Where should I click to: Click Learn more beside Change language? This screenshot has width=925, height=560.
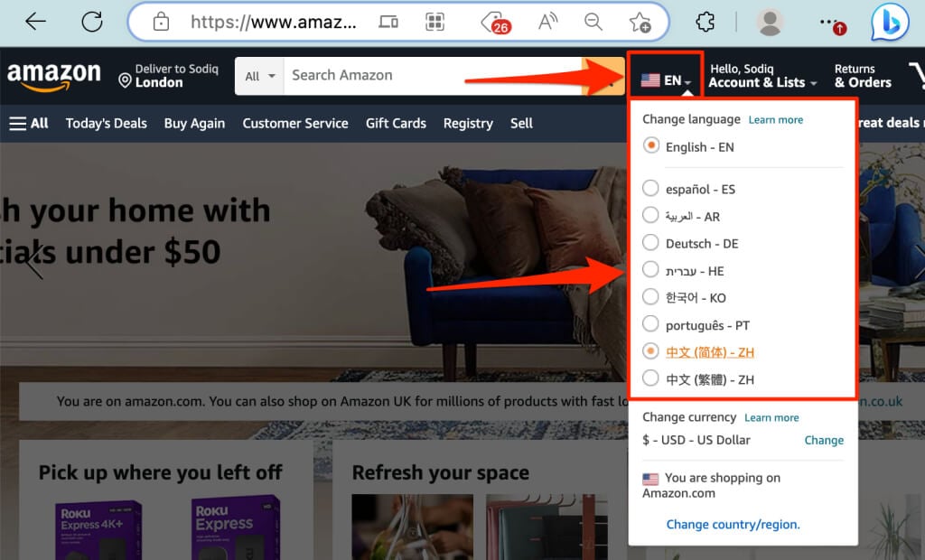(x=776, y=120)
